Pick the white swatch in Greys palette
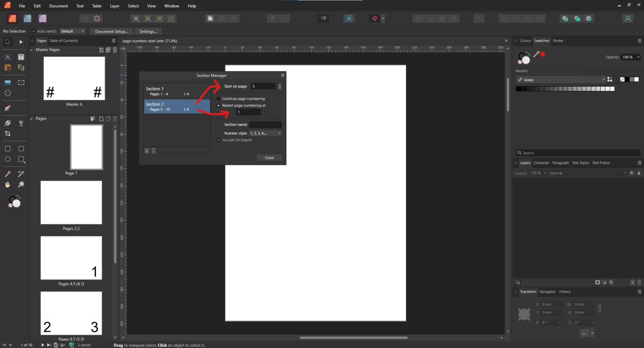This screenshot has width=644, height=348. 612,88
